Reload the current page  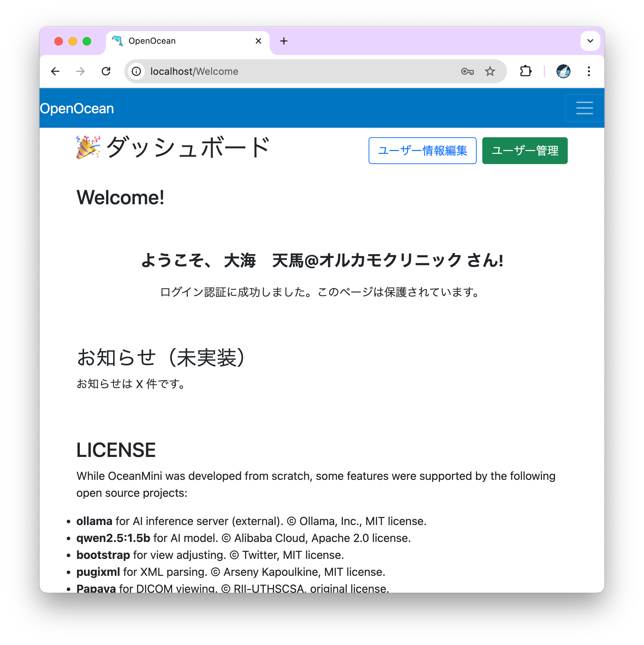(x=106, y=72)
